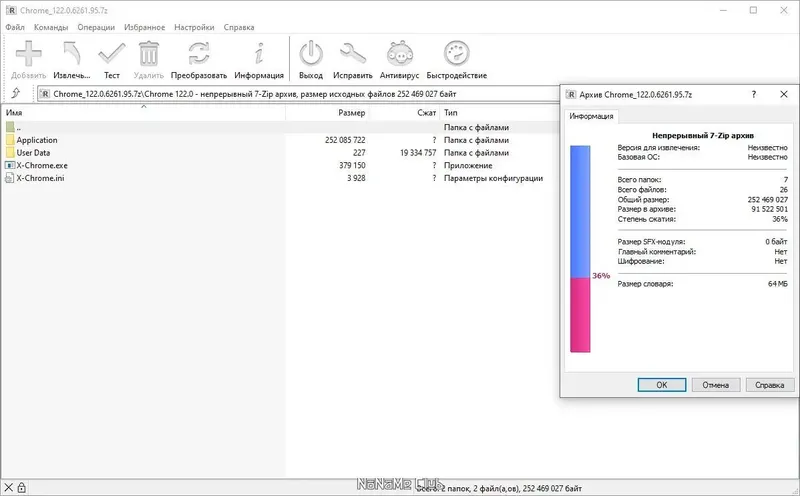
Task: Click the 36% label beside ratio bar
Action: 601,276
